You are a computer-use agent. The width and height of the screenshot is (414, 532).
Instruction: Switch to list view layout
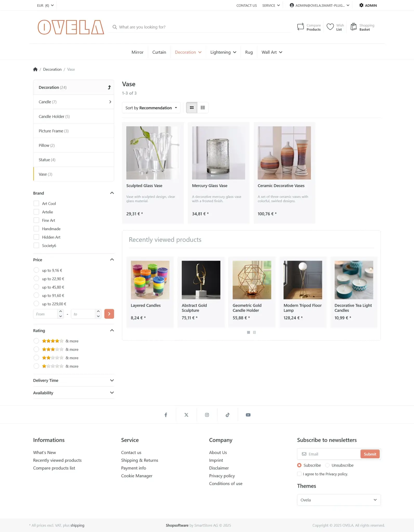[x=203, y=108]
